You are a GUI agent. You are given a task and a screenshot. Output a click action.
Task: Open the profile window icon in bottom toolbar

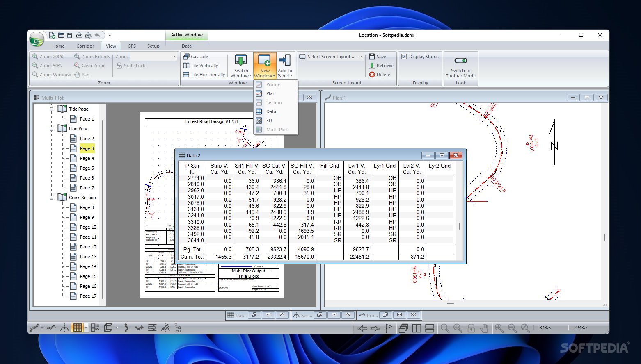pyautogui.click(x=51, y=328)
